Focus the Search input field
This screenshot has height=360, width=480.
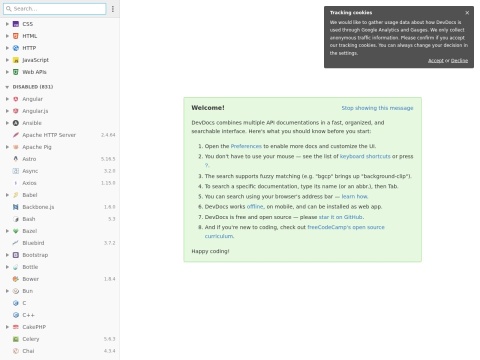pyautogui.click(x=55, y=9)
